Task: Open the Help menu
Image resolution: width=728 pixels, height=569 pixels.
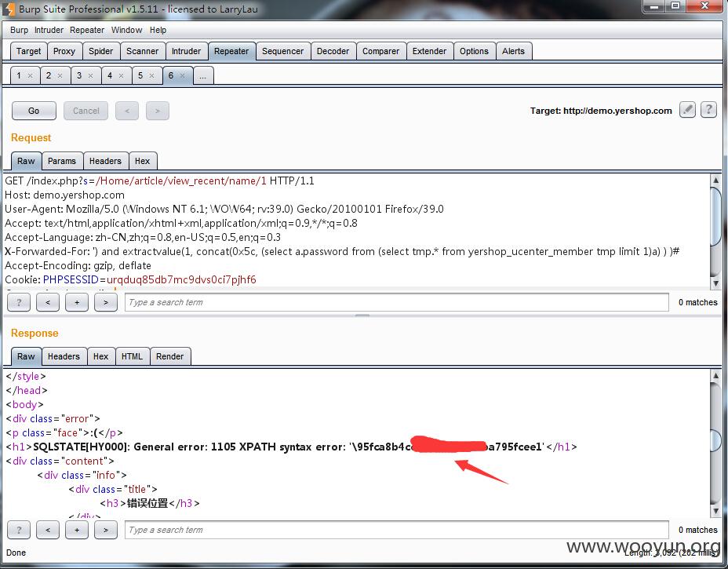Action: click(x=158, y=30)
